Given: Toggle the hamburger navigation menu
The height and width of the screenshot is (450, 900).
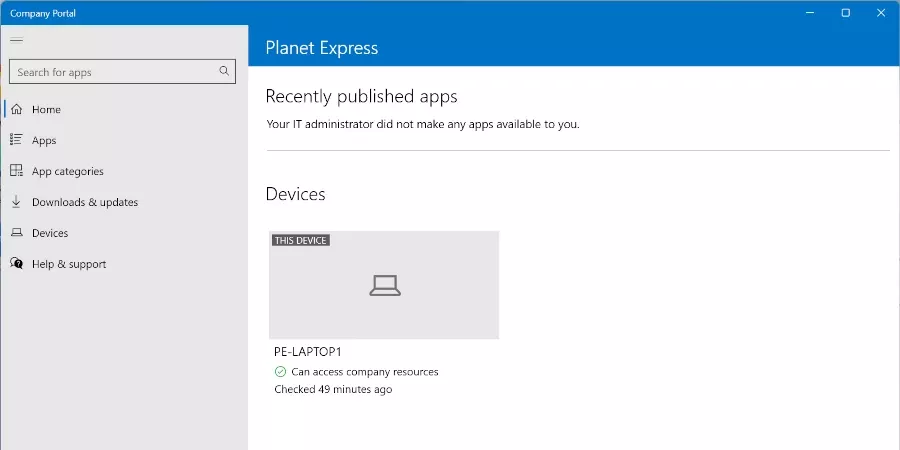Looking at the screenshot, I should click(x=16, y=40).
